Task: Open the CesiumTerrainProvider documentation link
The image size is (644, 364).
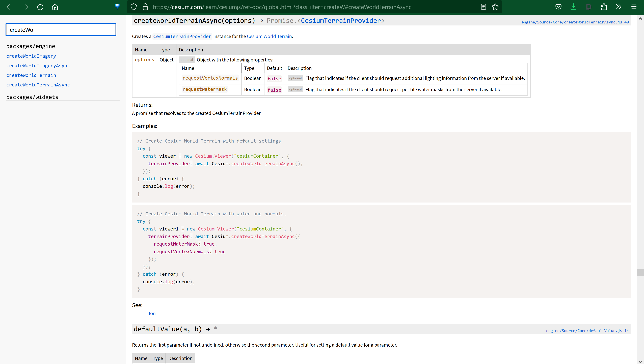Action: (x=182, y=37)
